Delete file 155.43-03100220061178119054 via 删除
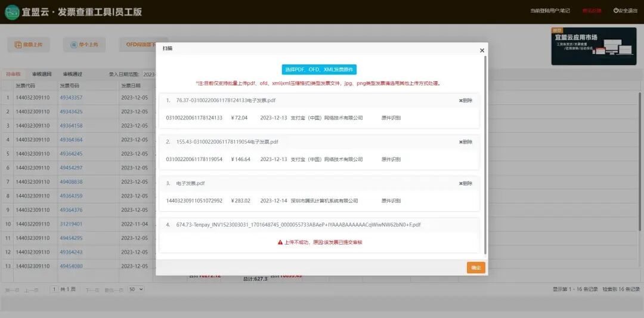644x318 pixels. [466, 142]
